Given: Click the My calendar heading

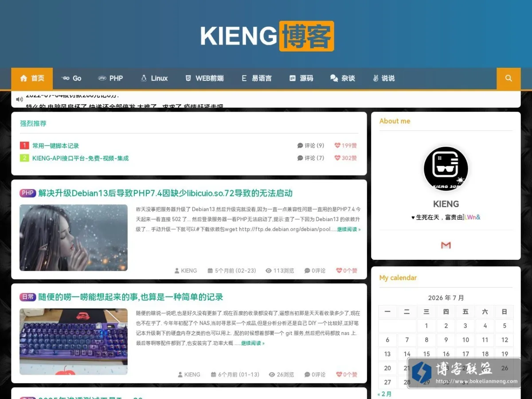Looking at the screenshot, I should tap(398, 278).
